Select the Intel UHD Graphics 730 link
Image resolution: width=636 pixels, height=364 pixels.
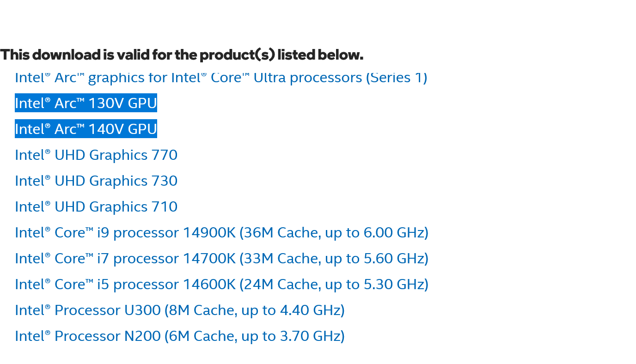click(96, 181)
